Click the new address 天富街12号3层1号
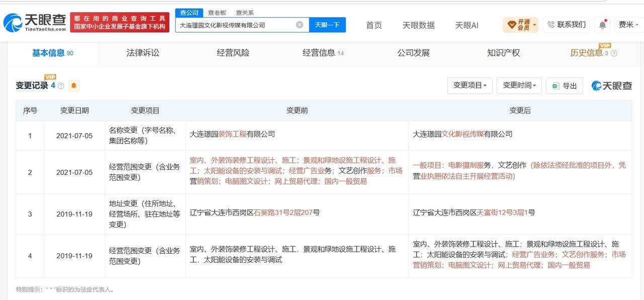The height and width of the screenshot is (300, 644). [506, 213]
